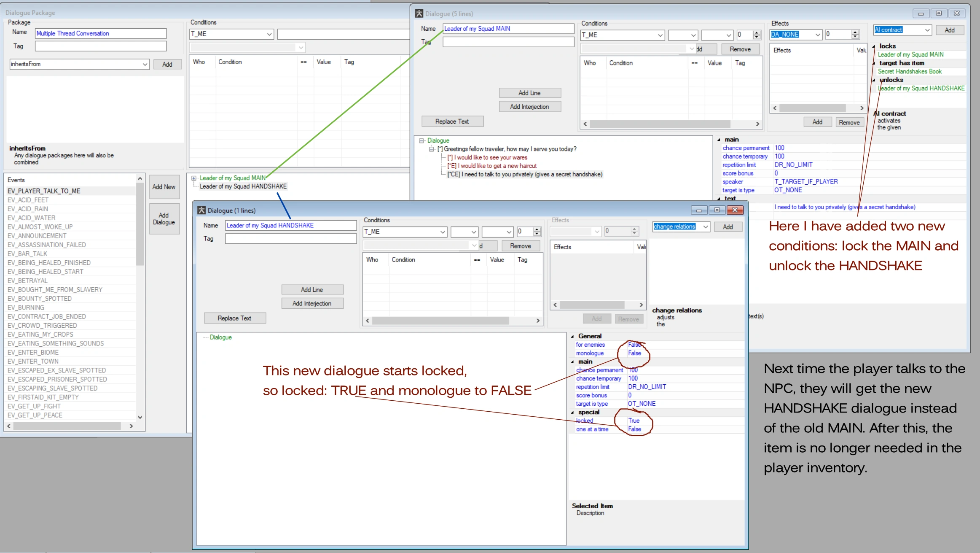Click the Events list scroll-right arrow

pos(132,426)
